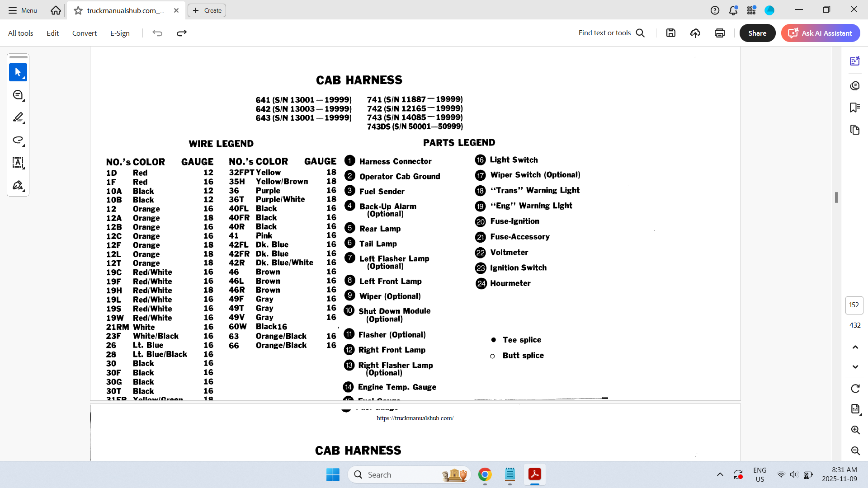
Task: Open the Help question mark icon
Action: point(715,10)
